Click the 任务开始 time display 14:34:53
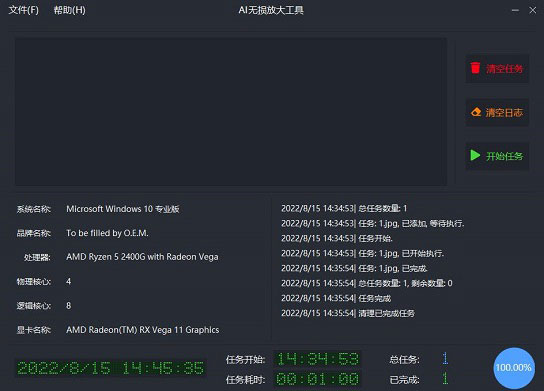Viewport: 544px width, 391px height. tap(317, 359)
